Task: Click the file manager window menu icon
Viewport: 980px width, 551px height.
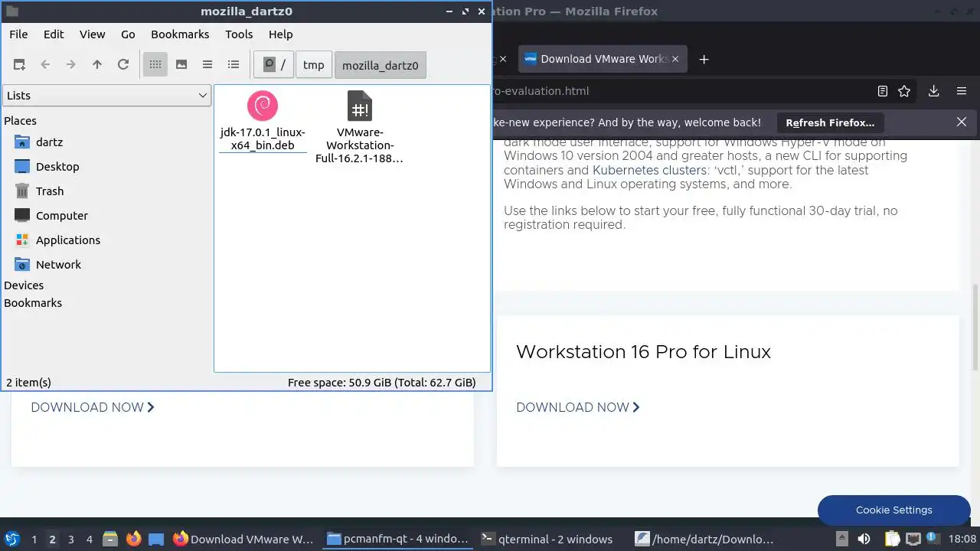Action: pos(11,11)
